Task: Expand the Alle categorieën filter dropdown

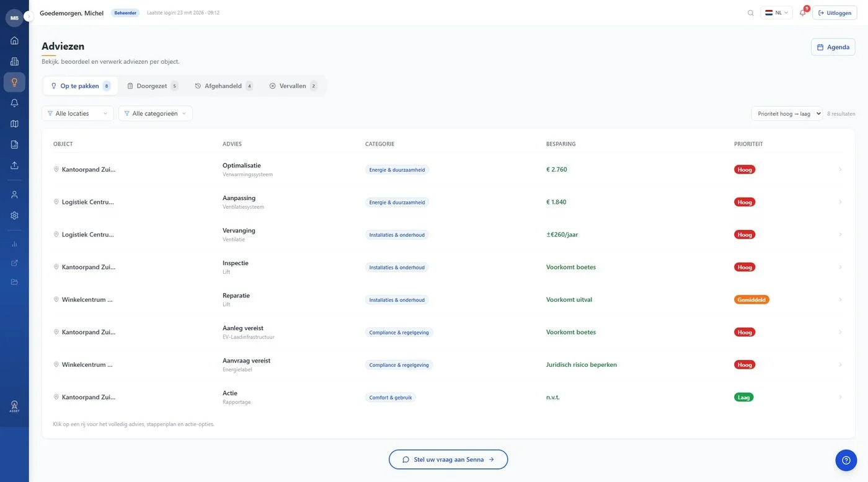Action: coord(155,113)
